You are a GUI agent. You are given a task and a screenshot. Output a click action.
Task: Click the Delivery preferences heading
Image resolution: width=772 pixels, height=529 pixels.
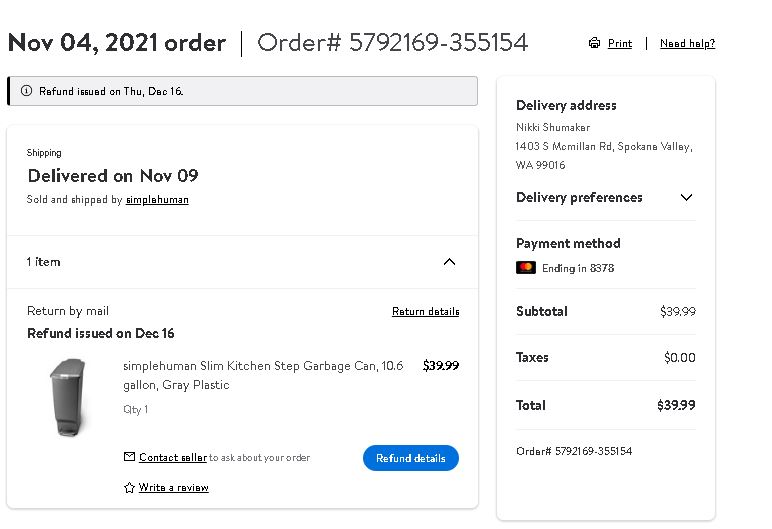tap(579, 198)
